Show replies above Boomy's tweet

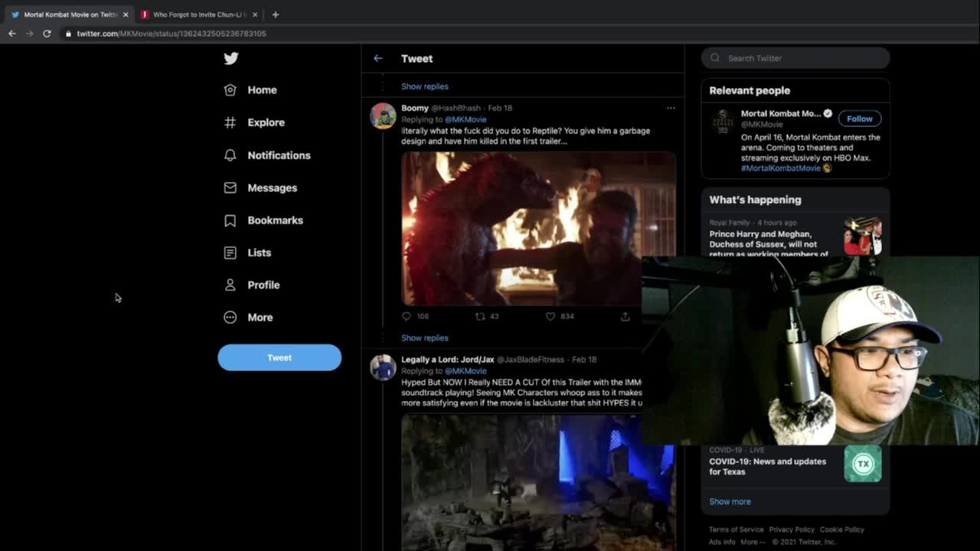(424, 86)
